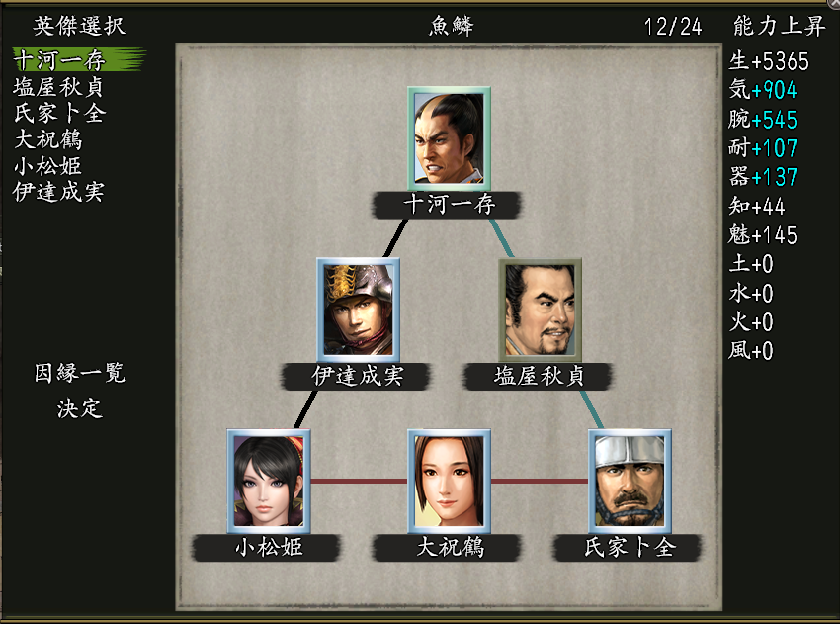Select 氏家卜全 in the left list
The image size is (840, 624).
(59, 113)
